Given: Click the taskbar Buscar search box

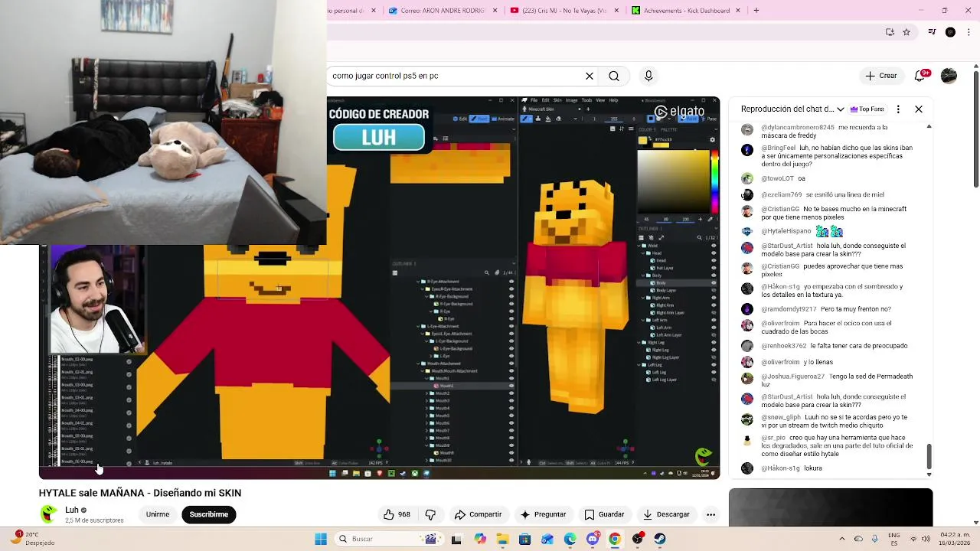Looking at the screenshot, I should tap(388, 539).
